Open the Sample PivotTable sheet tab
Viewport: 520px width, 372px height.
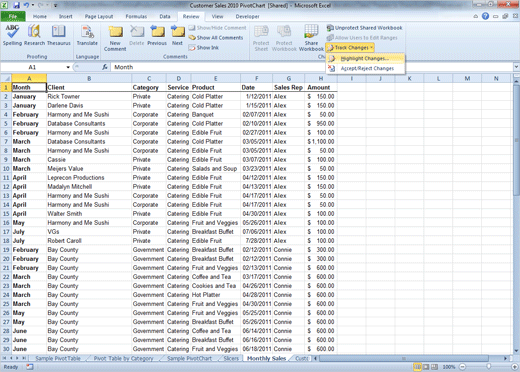pos(58,358)
